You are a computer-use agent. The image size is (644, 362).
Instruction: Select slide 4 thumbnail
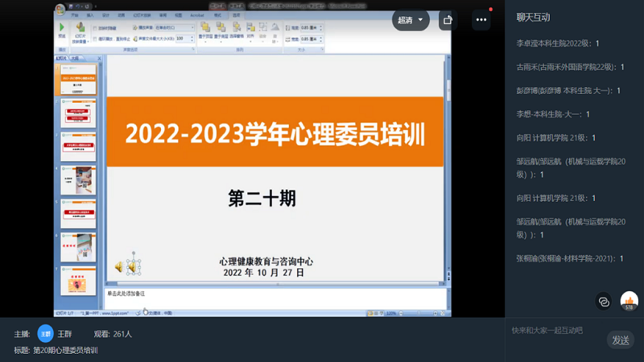(78, 180)
